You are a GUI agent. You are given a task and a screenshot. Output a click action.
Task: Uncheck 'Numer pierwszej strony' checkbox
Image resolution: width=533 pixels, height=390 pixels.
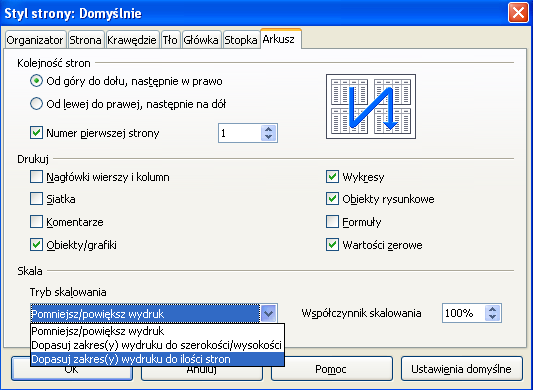(36, 133)
